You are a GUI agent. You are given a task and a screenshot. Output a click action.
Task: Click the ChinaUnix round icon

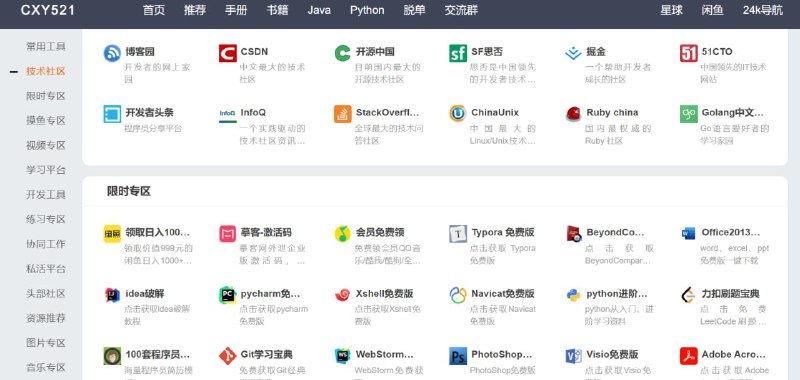point(458,114)
